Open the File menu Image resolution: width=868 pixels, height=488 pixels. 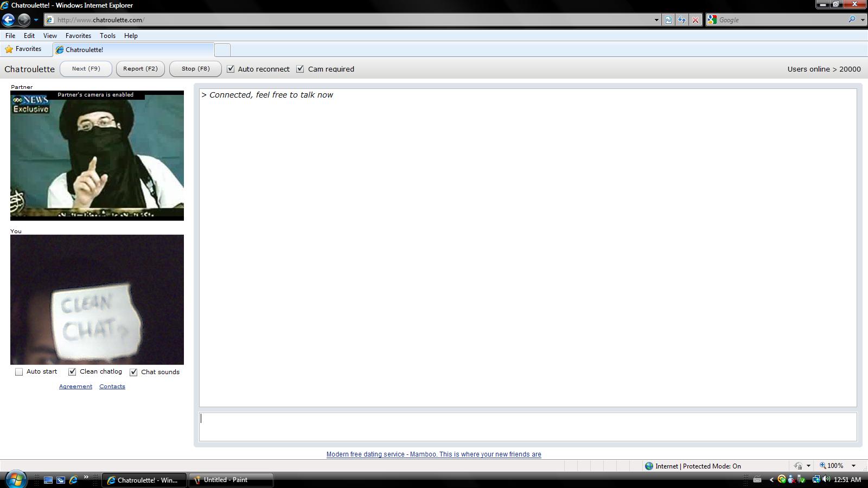point(10,36)
